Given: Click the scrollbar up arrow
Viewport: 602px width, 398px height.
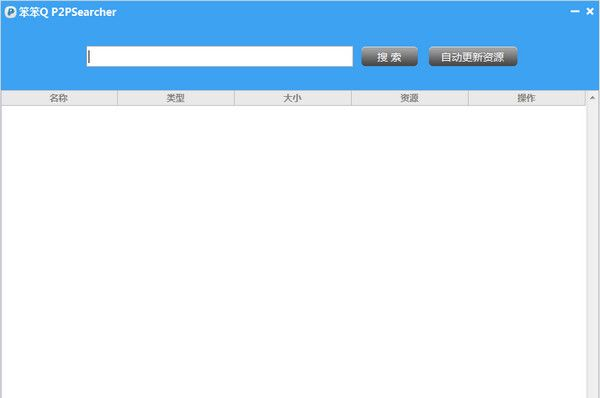Looking at the screenshot, I should (x=592, y=98).
